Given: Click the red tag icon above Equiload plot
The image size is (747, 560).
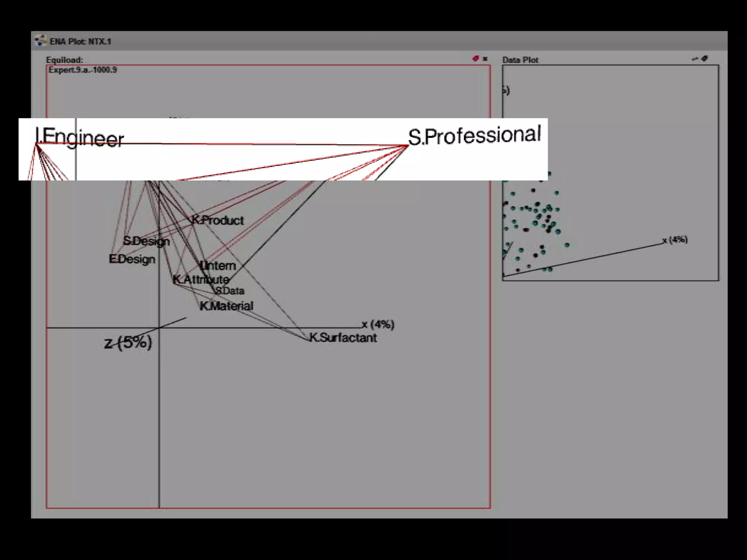Looking at the screenshot, I should pos(475,58).
